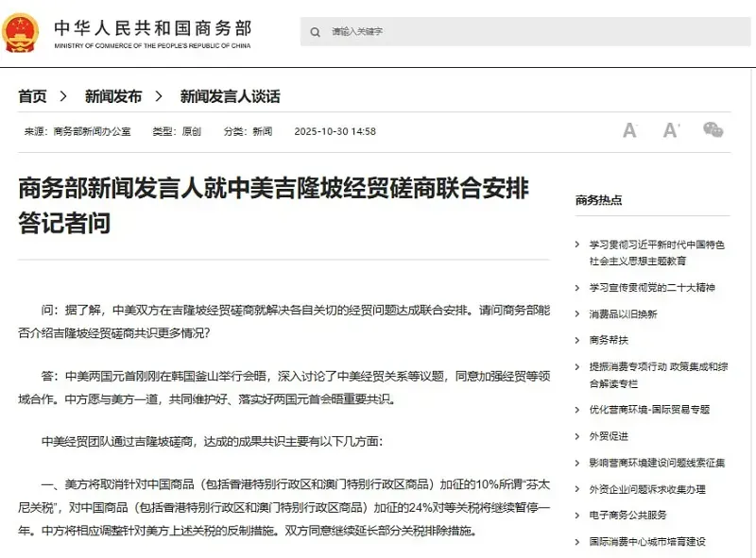Click the national emblem logo
This screenshot has width=756, height=558.
coord(22,33)
